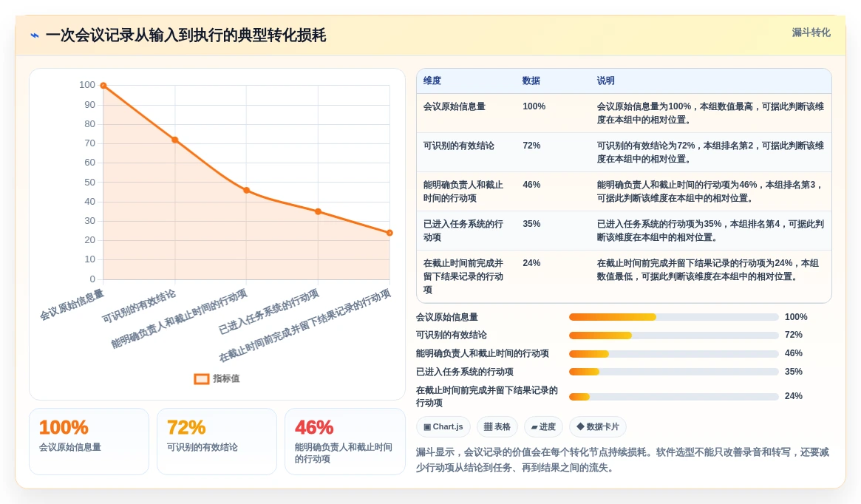
Task: Open the 72% 可识别的有效结论 data card
Action: (x=217, y=441)
